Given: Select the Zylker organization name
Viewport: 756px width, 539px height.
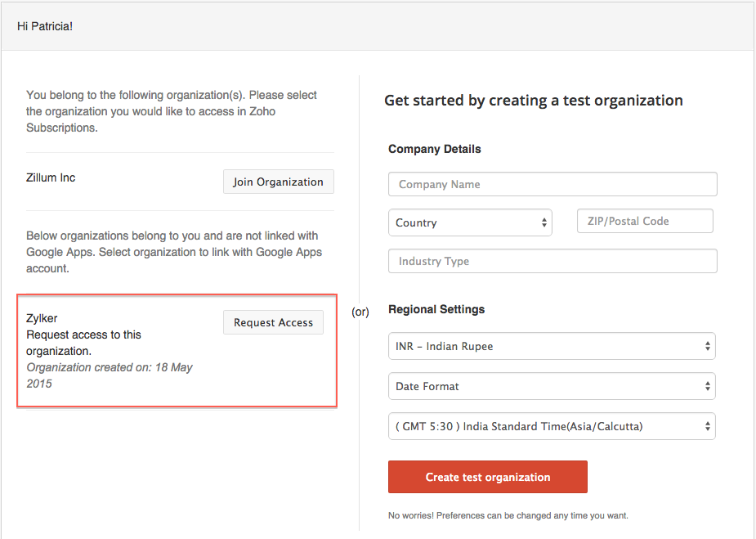Looking at the screenshot, I should (x=42, y=318).
